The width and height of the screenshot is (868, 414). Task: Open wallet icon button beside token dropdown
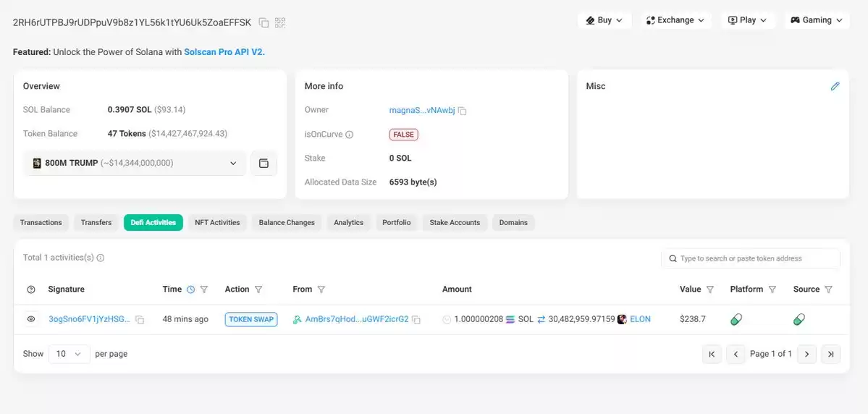pyautogui.click(x=264, y=164)
